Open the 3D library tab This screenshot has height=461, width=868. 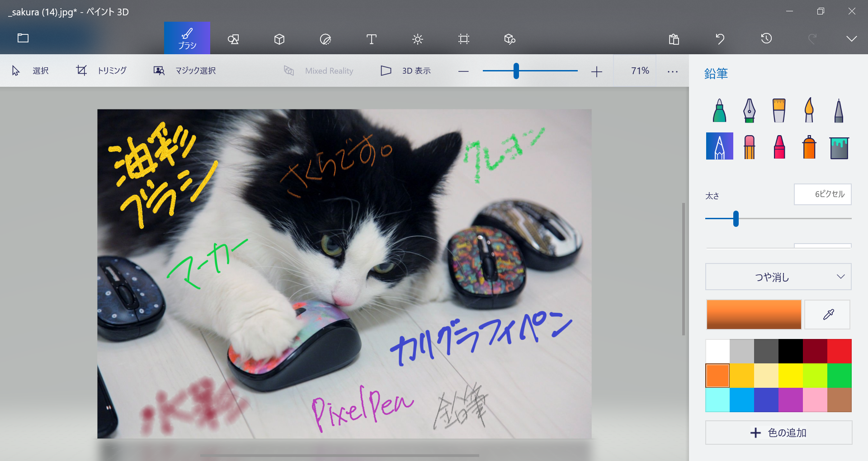coord(510,39)
